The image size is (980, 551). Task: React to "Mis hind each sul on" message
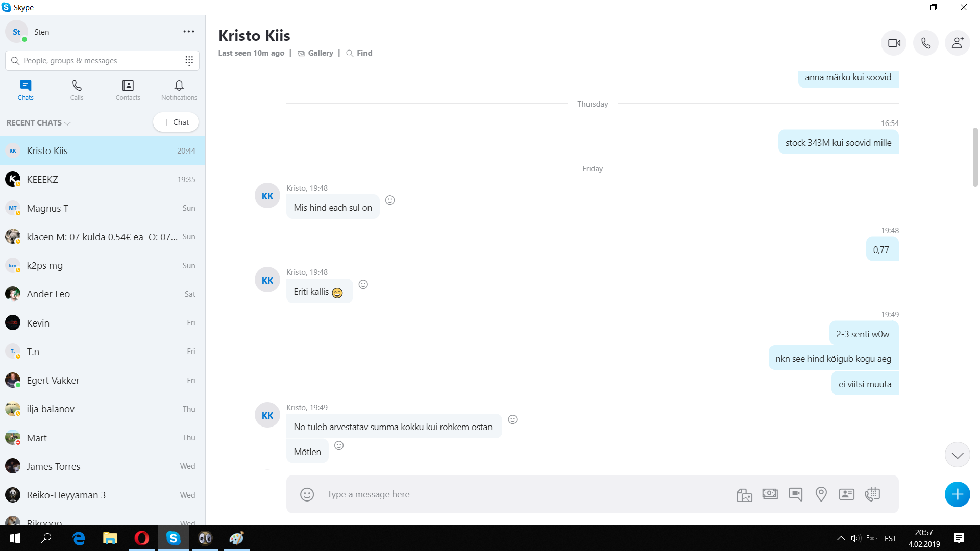click(390, 200)
